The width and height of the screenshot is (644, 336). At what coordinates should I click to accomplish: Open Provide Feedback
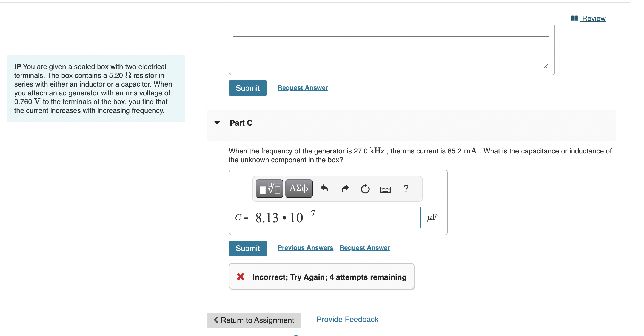347,319
